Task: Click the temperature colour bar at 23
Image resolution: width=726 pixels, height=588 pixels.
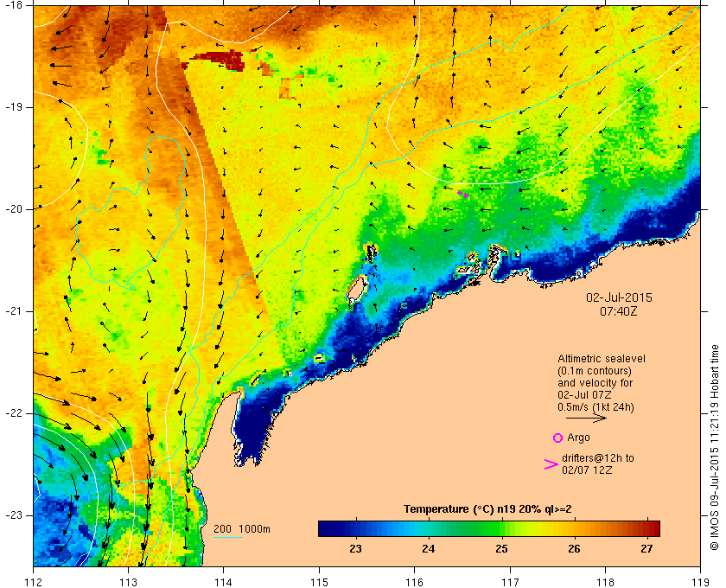Action: click(355, 528)
